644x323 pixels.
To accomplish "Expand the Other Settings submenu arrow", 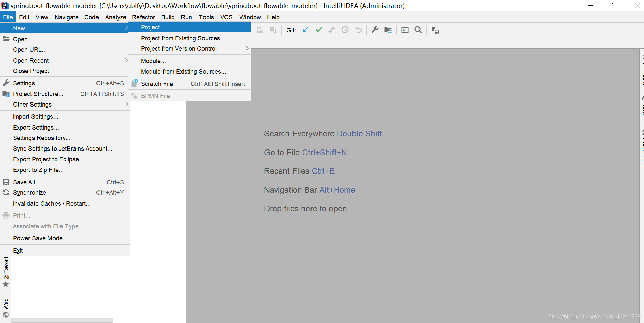I will click(x=126, y=104).
